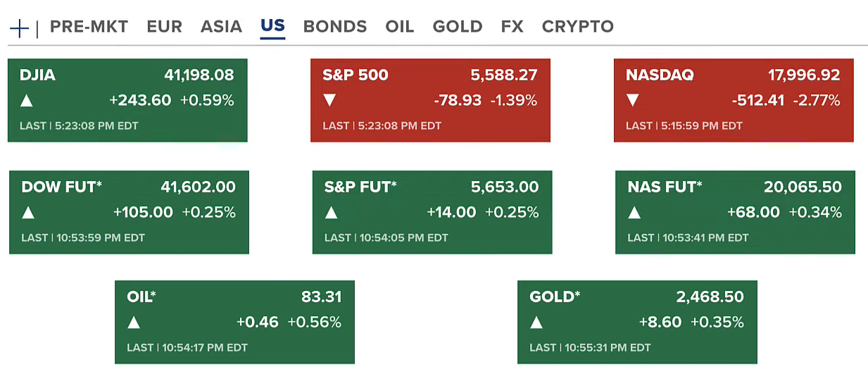Click the NASDAQ down arrow icon
Screen dimensions: 868x381
[633, 101]
